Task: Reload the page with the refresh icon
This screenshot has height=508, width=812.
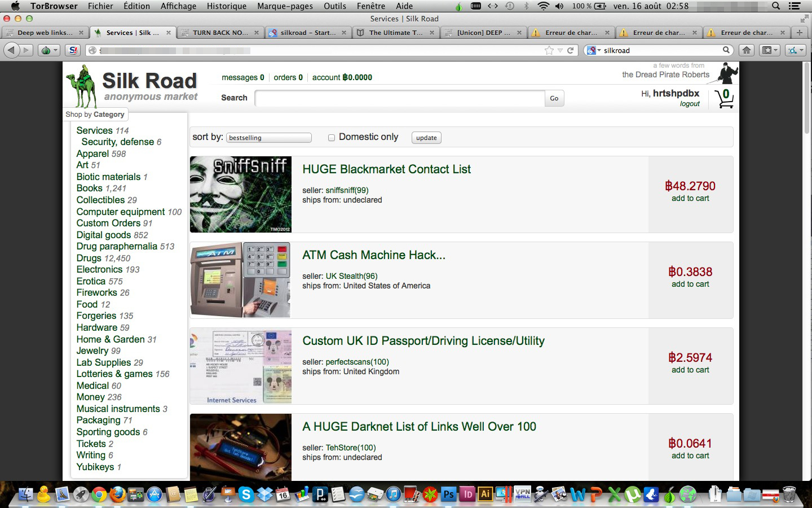Action: pos(570,50)
